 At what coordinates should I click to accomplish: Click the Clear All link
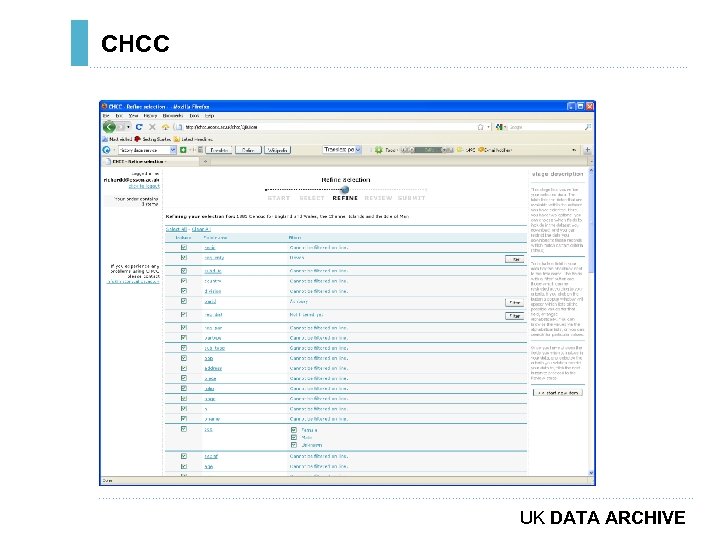click(201, 229)
